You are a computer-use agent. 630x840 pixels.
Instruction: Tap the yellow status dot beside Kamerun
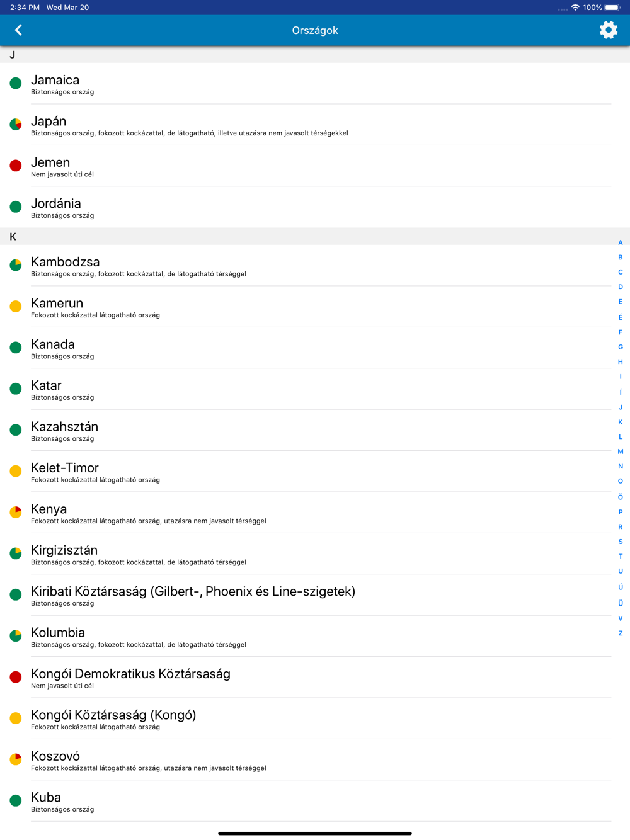(16, 306)
